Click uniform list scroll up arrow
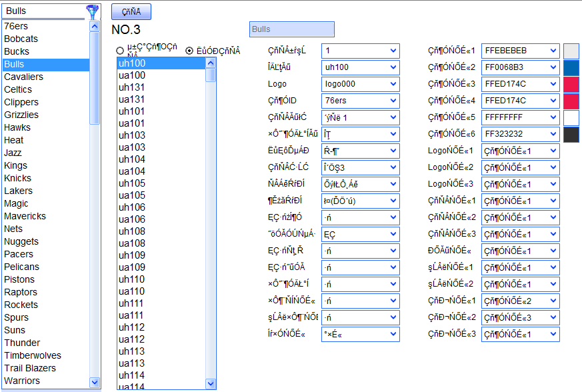The image size is (582, 392). pyautogui.click(x=211, y=63)
